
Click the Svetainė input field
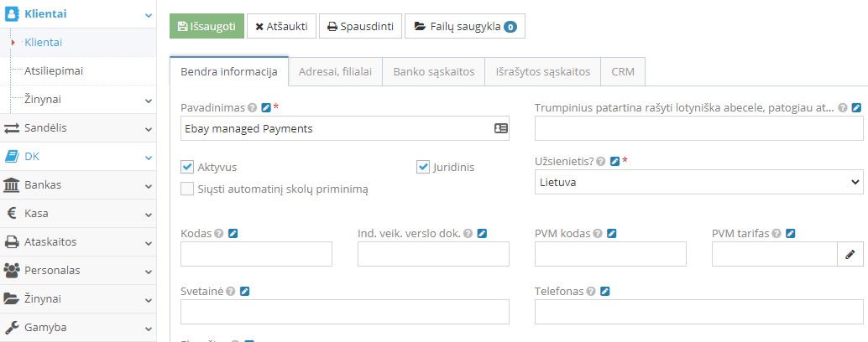(345, 312)
